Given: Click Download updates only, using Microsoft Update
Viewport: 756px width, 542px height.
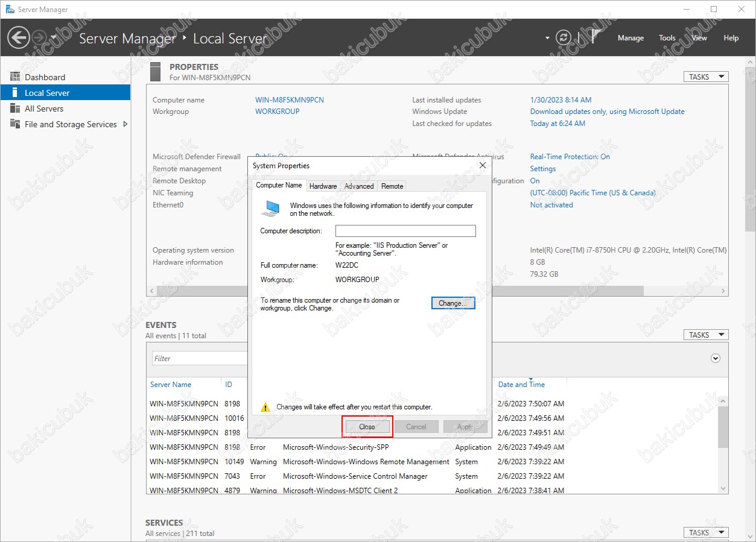Looking at the screenshot, I should click(x=607, y=112).
